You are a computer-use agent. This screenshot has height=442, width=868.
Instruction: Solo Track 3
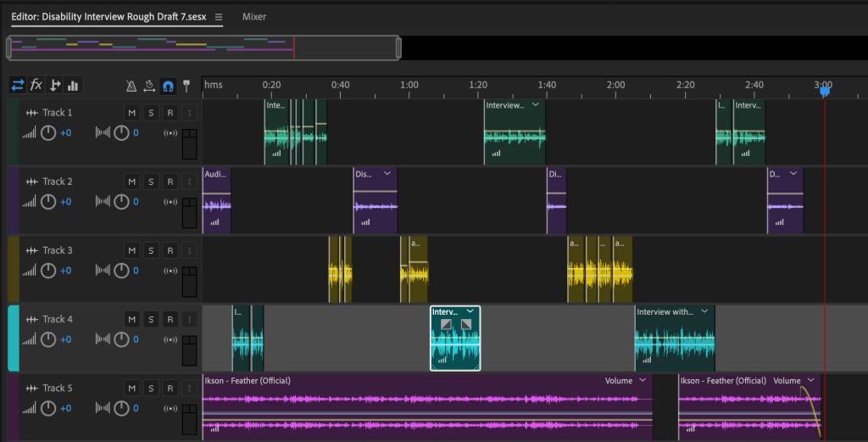(x=150, y=250)
